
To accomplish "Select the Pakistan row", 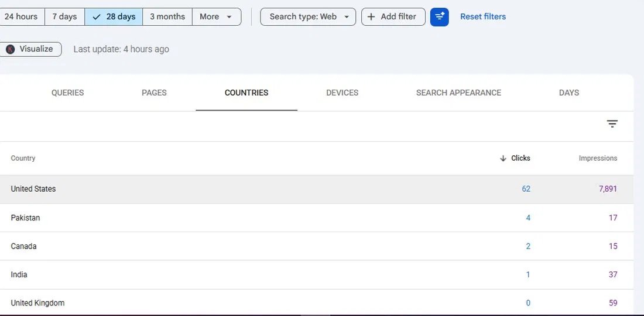I will [x=316, y=218].
